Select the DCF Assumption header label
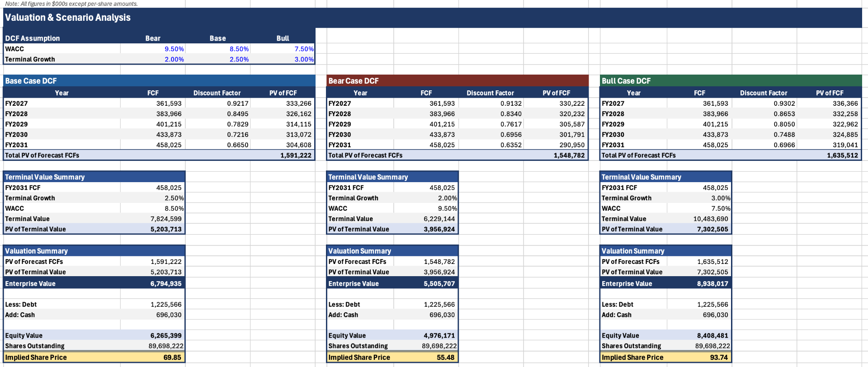Screen dimensions: 868x367 32,38
